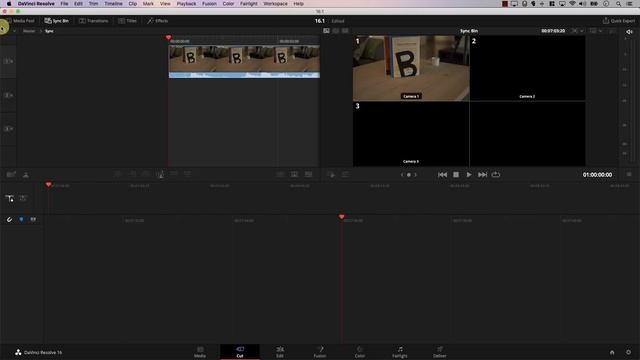Switch to the Color page
Image resolution: width=640 pixels, height=360 pixels.
pyautogui.click(x=360, y=352)
